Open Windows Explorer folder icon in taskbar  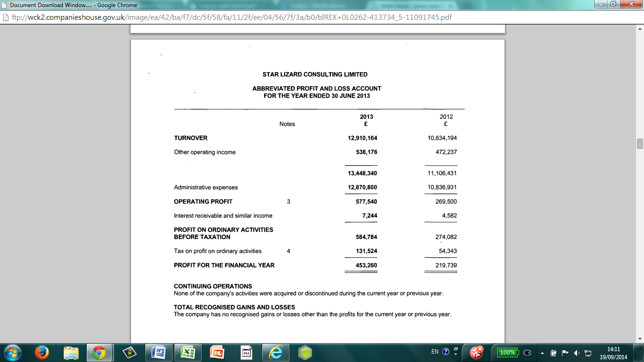(x=71, y=352)
